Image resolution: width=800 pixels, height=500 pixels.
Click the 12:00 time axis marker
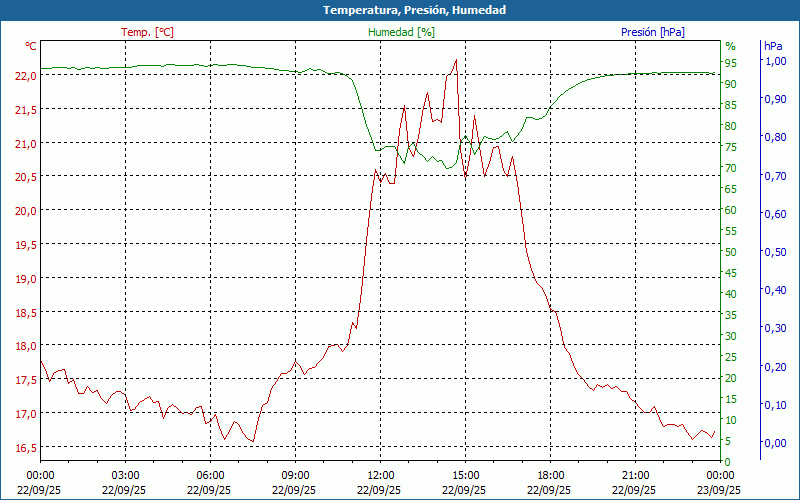[x=380, y=475]
